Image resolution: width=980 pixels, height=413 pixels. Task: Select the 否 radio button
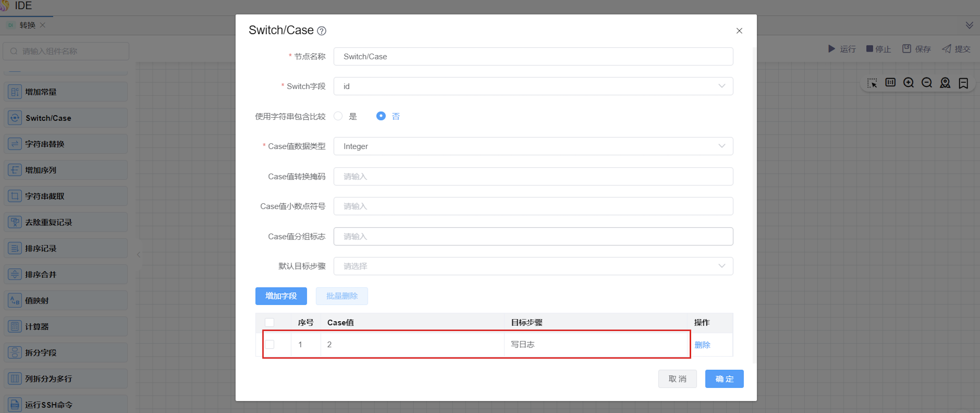(381, 116)
